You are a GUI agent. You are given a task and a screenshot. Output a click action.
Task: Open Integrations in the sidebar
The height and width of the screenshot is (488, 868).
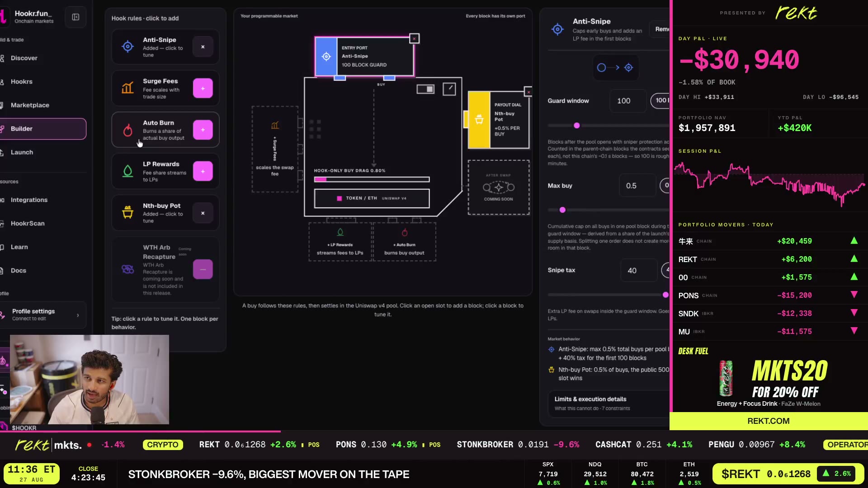click(x=29, y=200)
